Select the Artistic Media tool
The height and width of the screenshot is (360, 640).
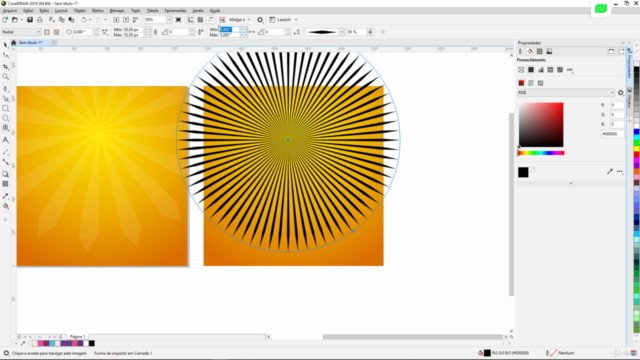(x=5, y=98)
